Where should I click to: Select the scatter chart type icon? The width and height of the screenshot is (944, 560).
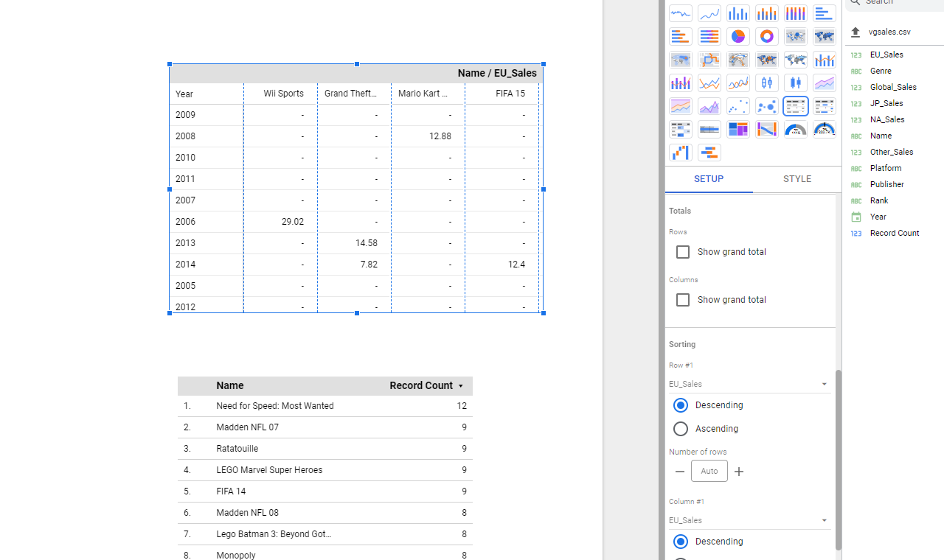737,106
